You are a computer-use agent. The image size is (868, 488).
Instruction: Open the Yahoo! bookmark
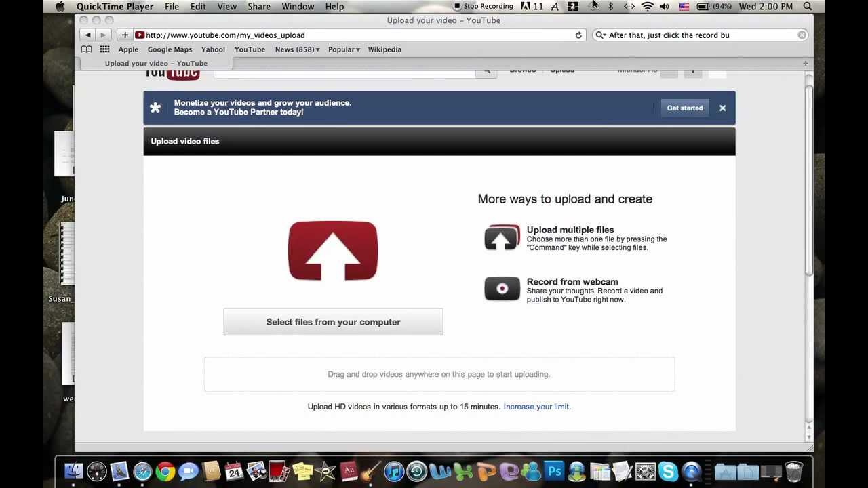(x=213, y=49)
